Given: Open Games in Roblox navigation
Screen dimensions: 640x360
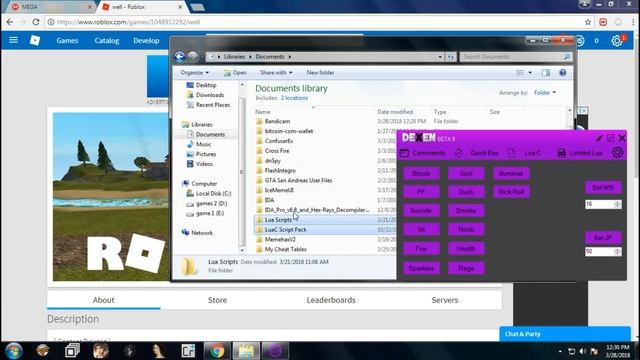Looking at the screenshot, I should pos(67,40).
